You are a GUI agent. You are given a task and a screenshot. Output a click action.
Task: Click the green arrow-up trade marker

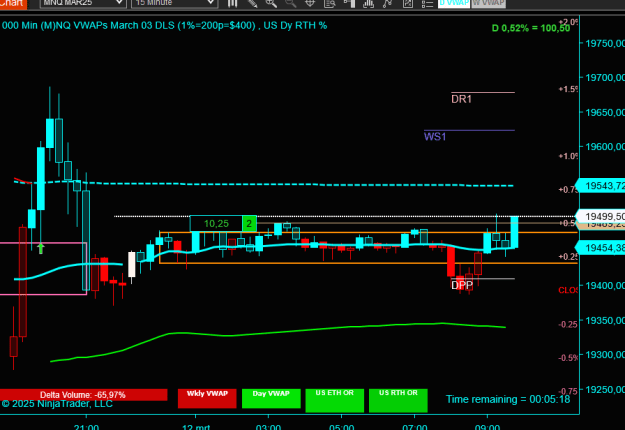pos(41,248)
